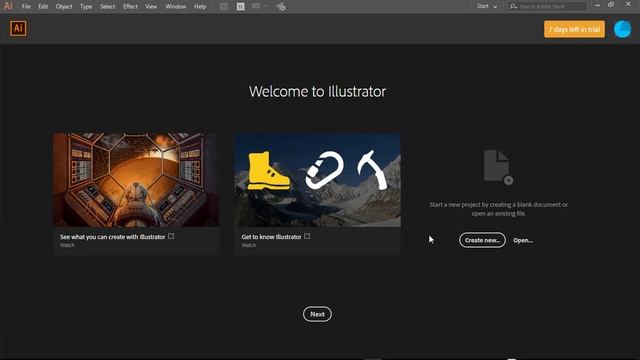Click external-link icon beside 'Get to know Illustrator'
Screen dimensions: 640x360
pos(307,236)
